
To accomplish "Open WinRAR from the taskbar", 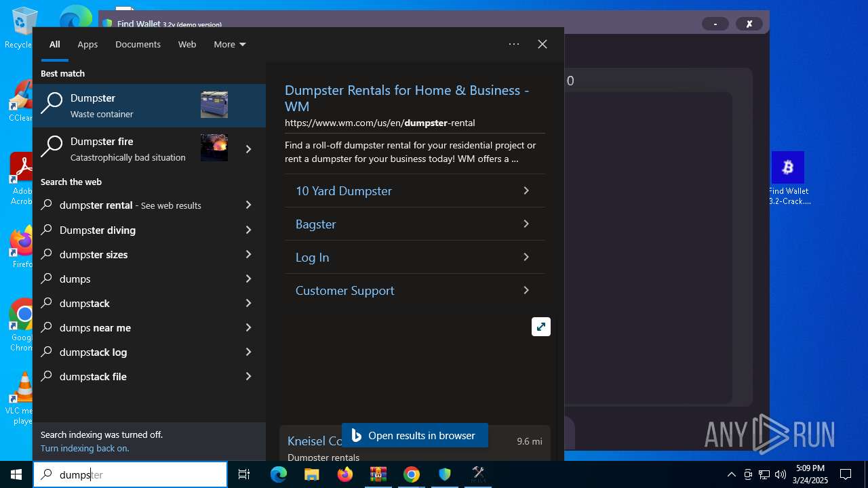I will (x=378, y=474).
